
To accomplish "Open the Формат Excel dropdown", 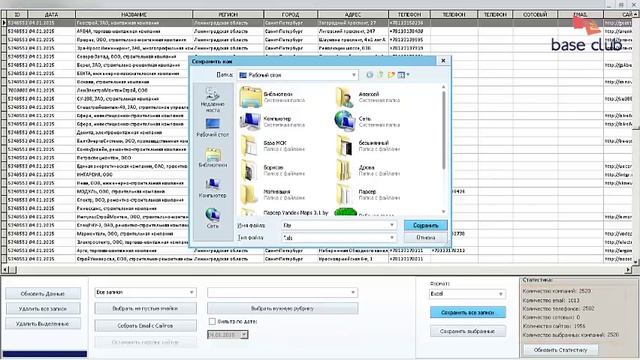I will click(x=467, y=294).
